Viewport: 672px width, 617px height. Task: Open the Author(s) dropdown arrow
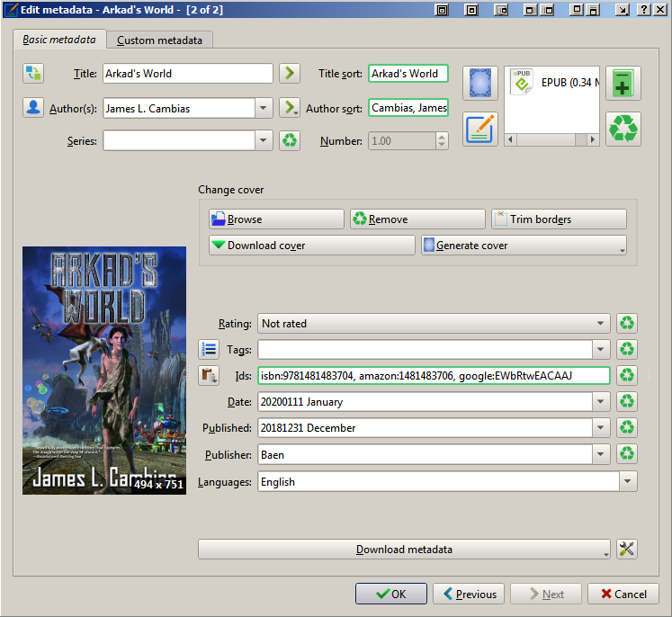[x=264, y=108]
